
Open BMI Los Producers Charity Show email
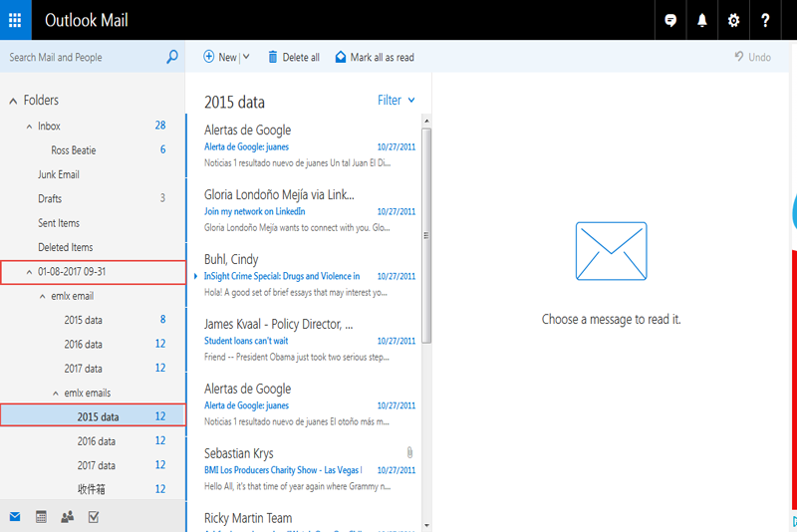[x=304, y=469]
